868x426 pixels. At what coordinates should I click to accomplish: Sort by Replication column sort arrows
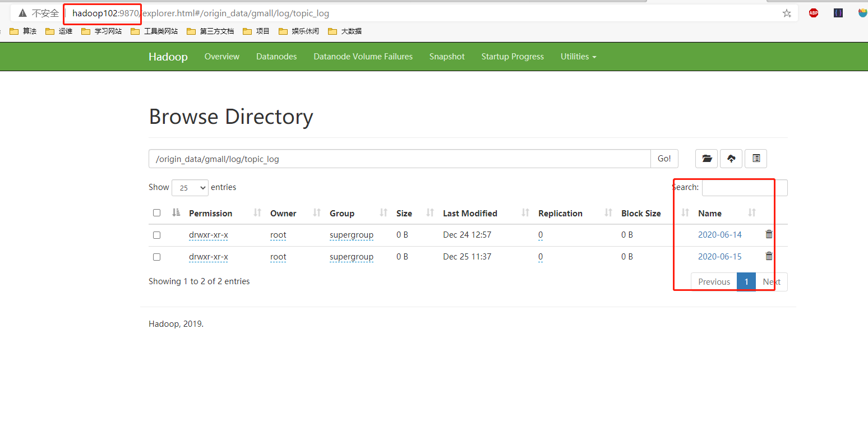pos(608,212)
